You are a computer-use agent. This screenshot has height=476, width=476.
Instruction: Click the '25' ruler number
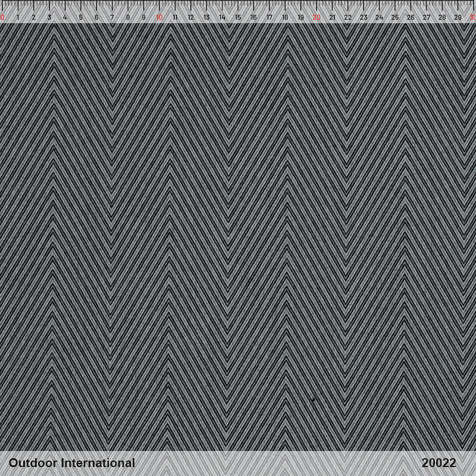(395, 17)
